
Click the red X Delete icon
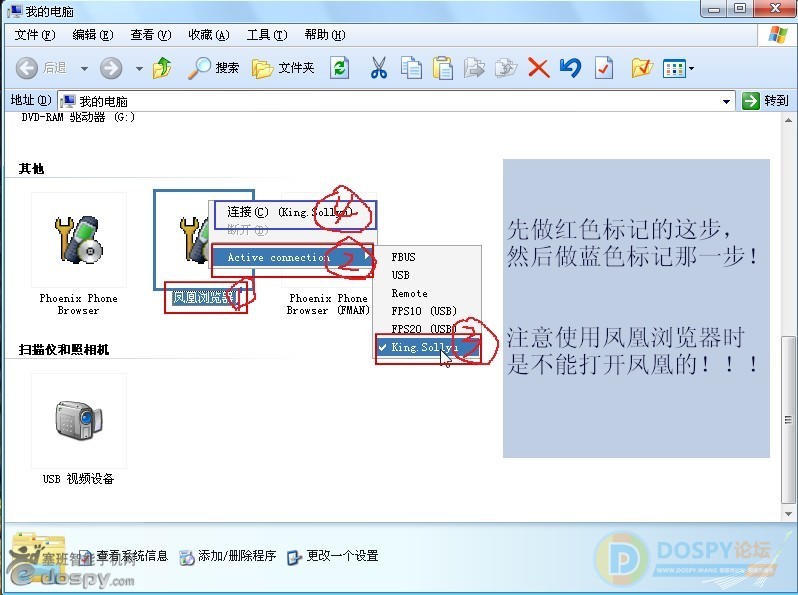(538, 68)
